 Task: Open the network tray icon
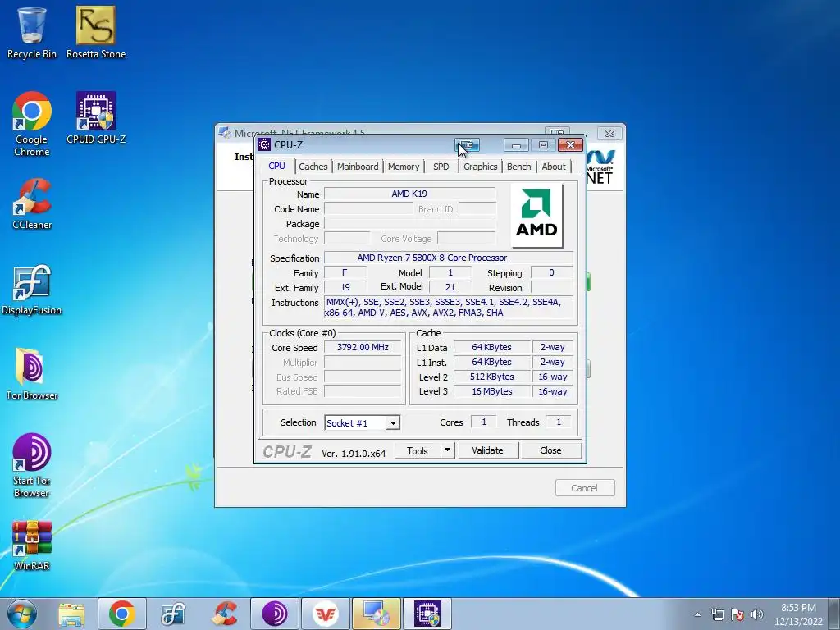(717, 614)
